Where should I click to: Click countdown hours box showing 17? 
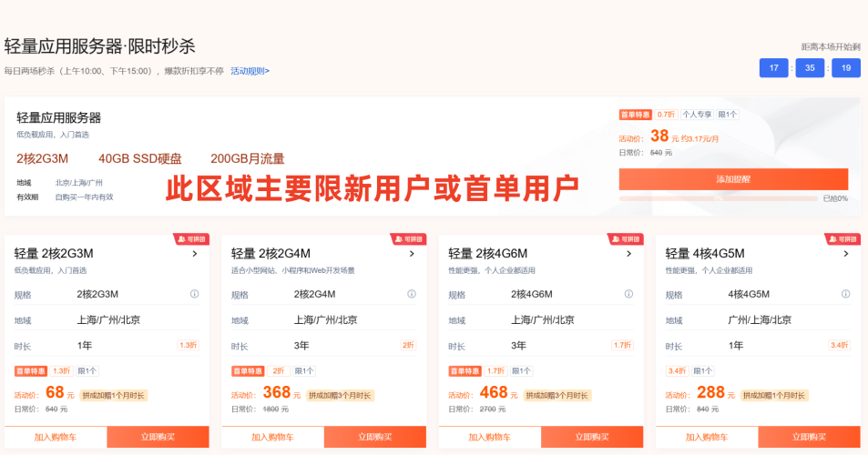[x=774, y=68]
